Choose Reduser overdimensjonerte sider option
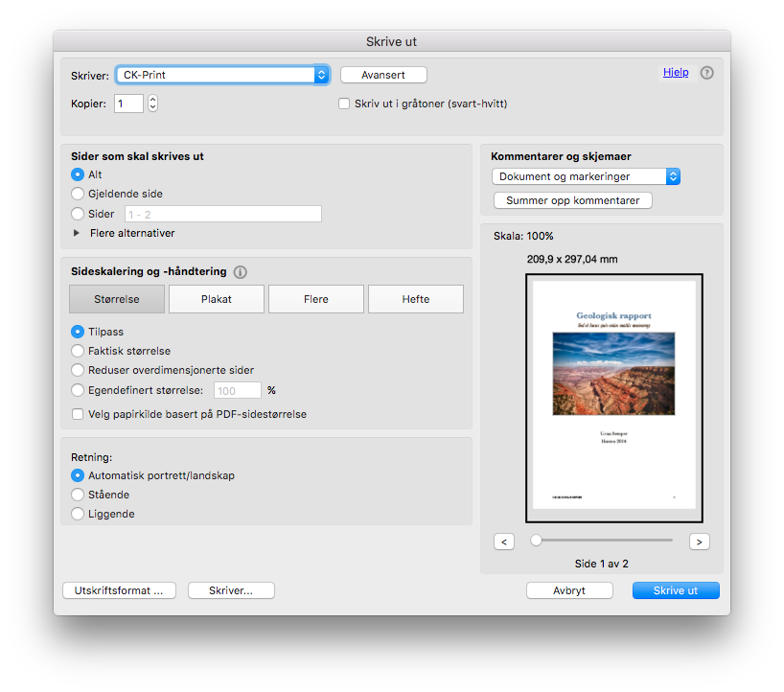Viewport: 784px width, 692px height. tap(78, 370)
